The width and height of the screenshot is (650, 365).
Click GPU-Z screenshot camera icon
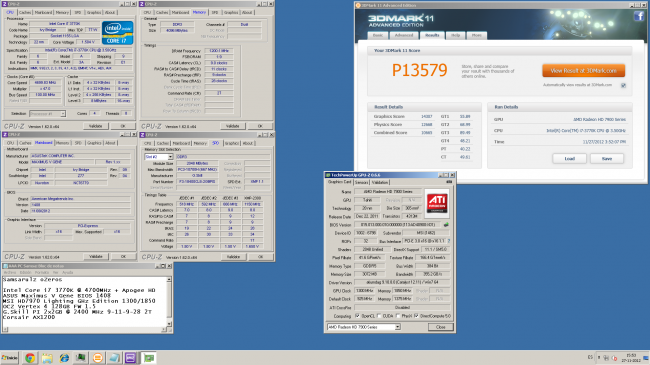point(449,182)
